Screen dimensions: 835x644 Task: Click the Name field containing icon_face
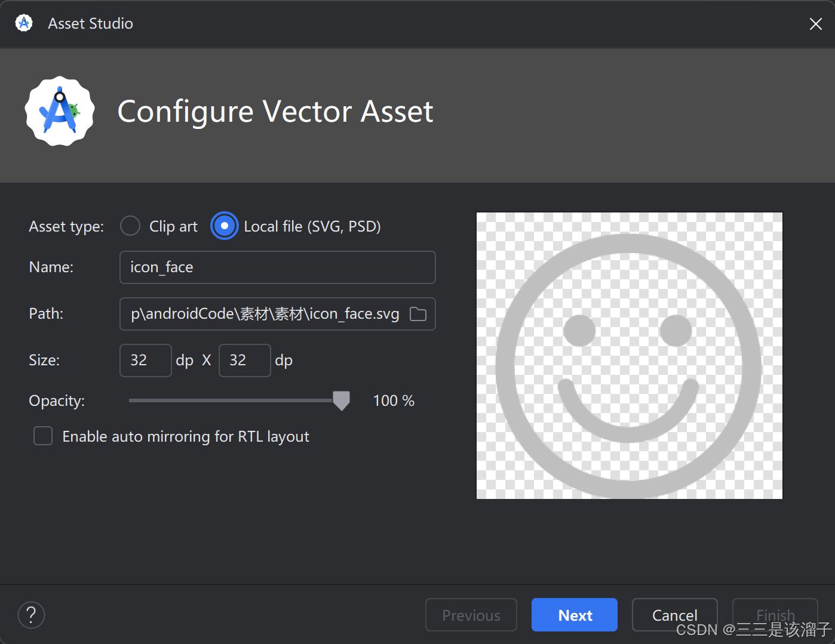click(x=277, y=267)
